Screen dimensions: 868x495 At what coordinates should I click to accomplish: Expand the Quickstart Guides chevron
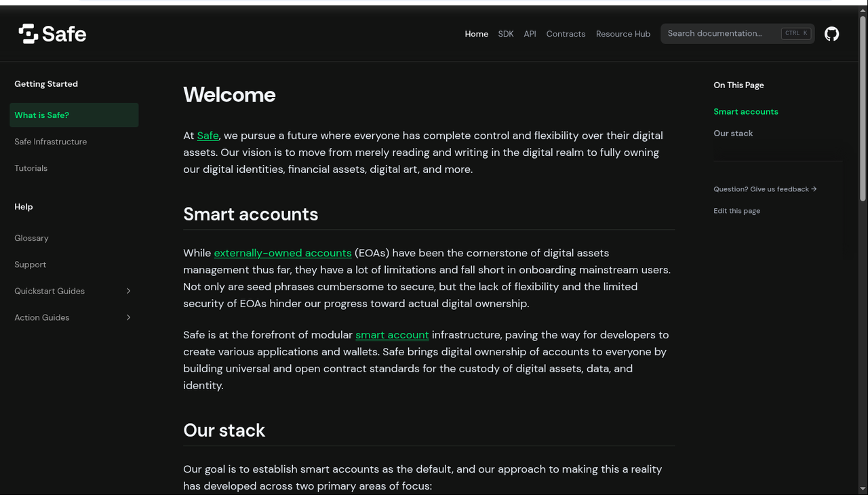(x=128, y=291)
